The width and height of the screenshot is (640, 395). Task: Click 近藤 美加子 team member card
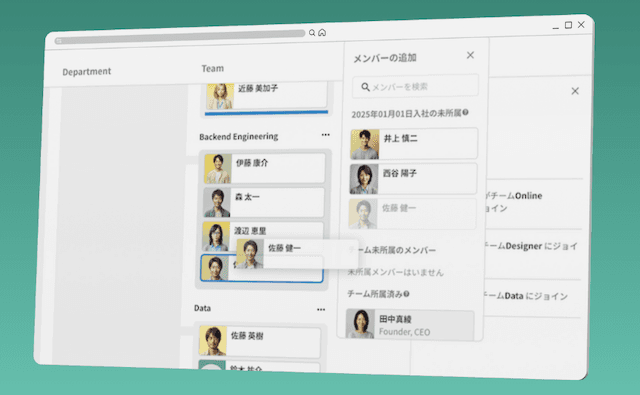pos(266,96)
